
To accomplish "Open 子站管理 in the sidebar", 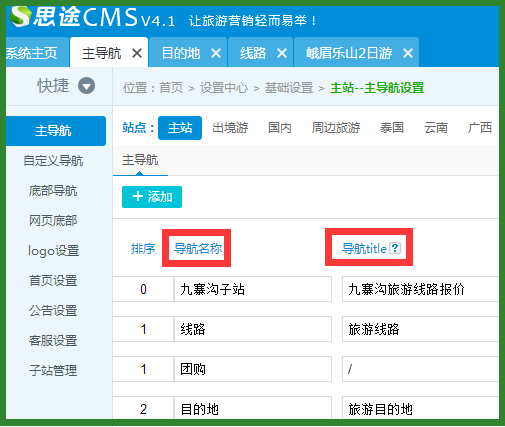I will click(53, 371).
